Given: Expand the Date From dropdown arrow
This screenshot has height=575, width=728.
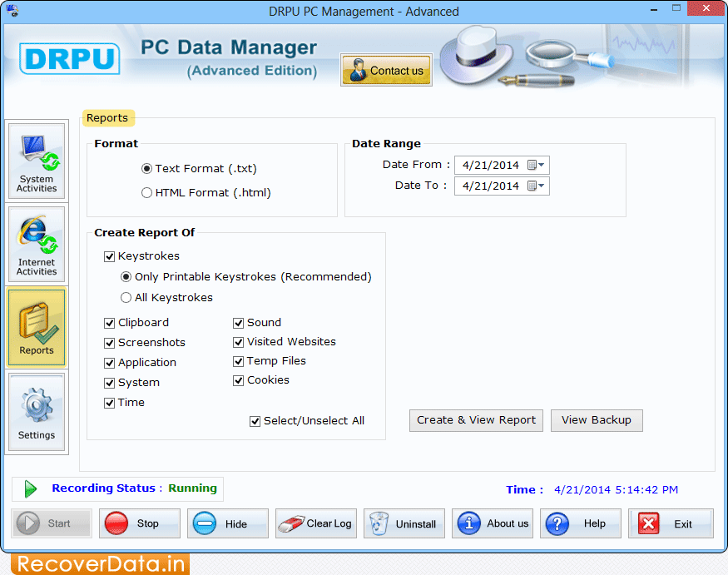Looking at the screenshot, I should [542, 165].
